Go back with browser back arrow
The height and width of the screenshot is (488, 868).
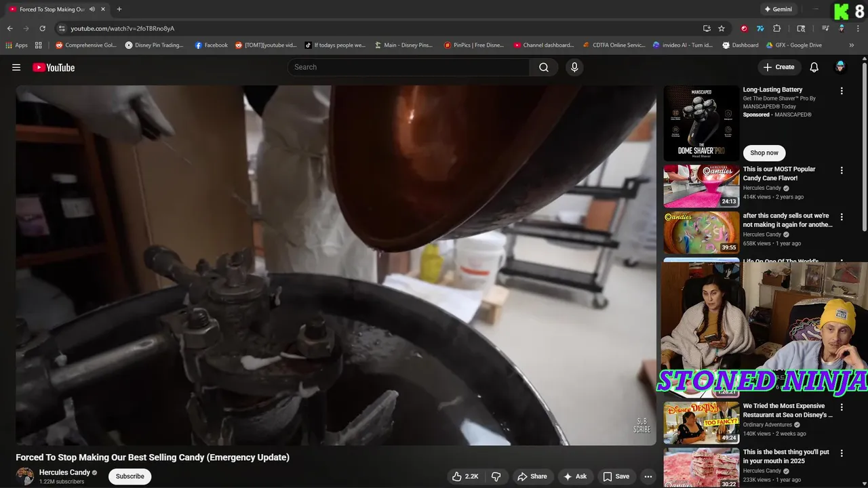(9, 28)
